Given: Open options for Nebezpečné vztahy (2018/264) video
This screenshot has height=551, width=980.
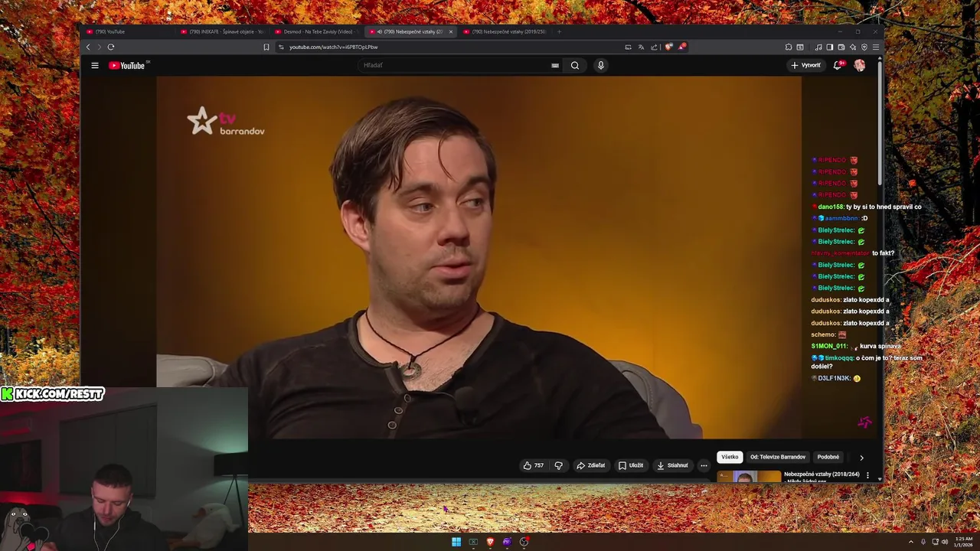Looking at the screenshot, I should [x=867, y=475].
